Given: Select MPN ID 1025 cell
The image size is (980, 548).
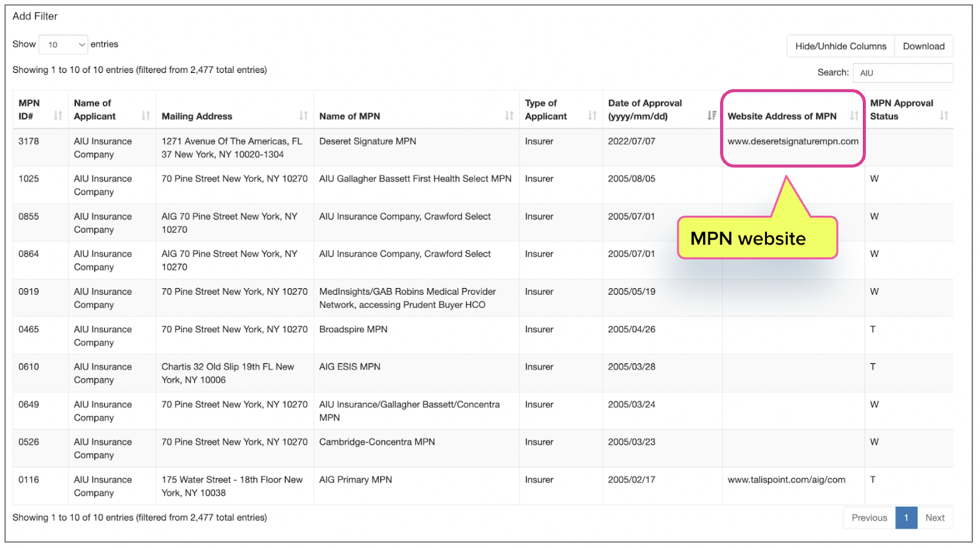Looking at the screenshot, I should (29, 179).
